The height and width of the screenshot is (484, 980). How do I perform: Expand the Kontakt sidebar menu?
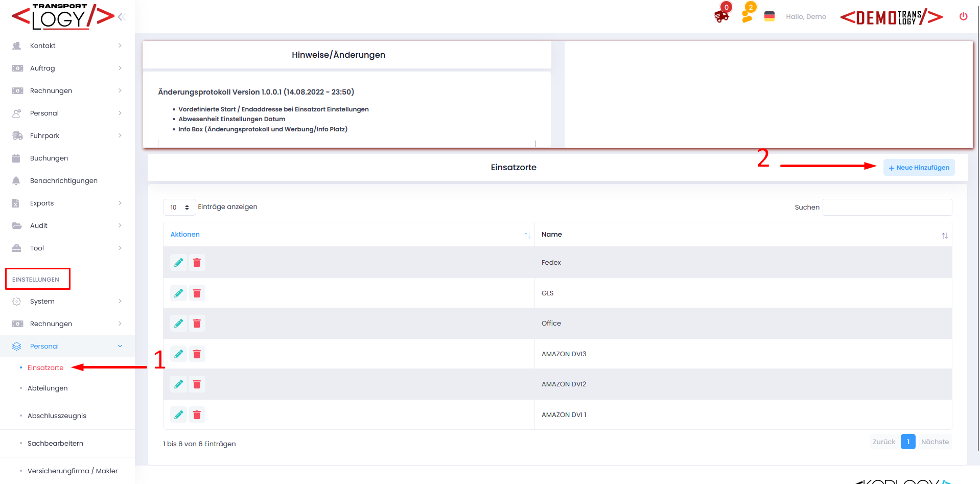[x=67, y=46]
